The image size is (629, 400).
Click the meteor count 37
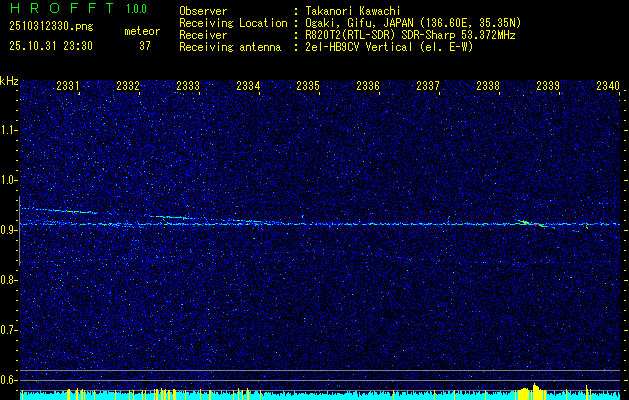[145, 46]
